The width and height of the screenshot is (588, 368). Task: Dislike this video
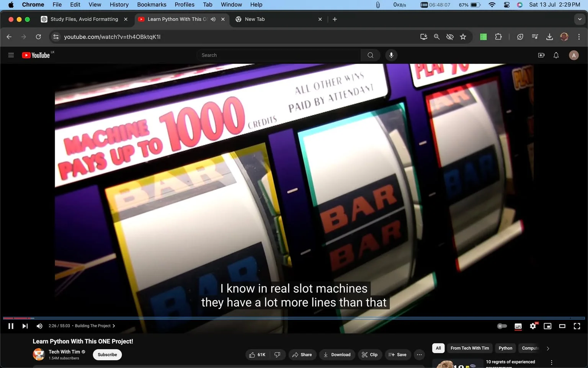point(278,355)
